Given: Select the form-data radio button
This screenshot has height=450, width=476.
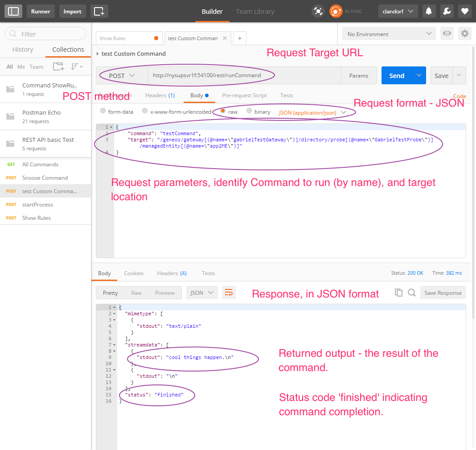Looking at the screenshot, I should [x=103, y=111].
